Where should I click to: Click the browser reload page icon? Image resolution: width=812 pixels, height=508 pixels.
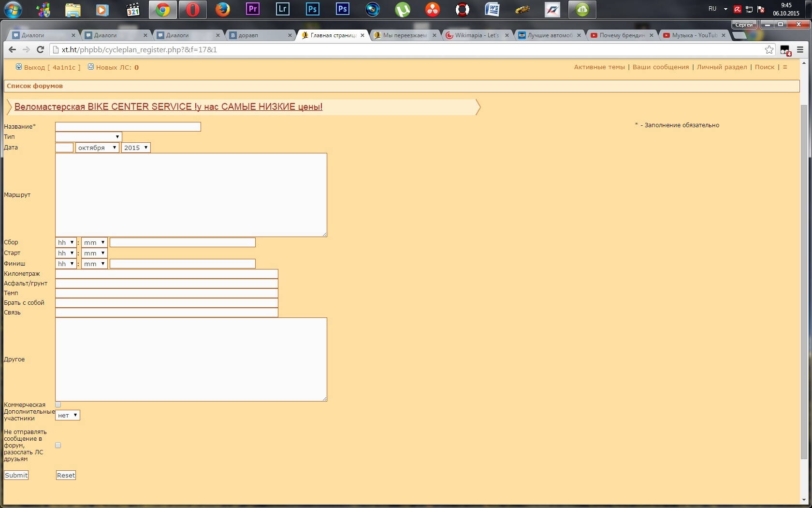[41, 49]
